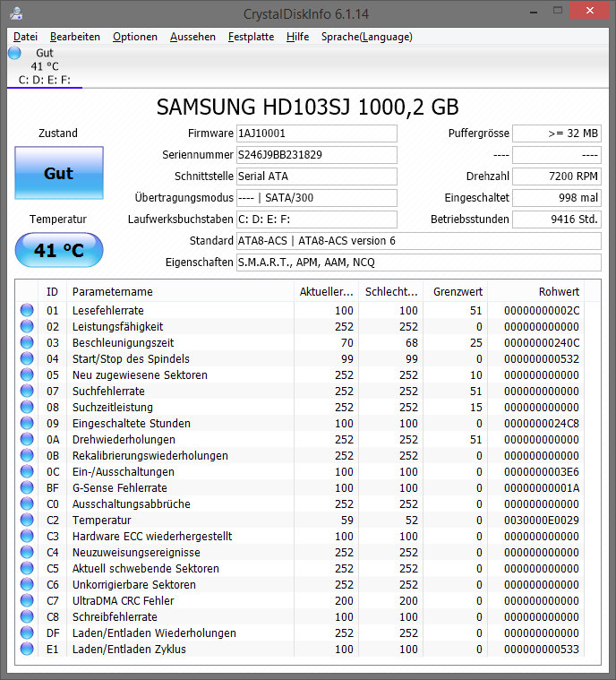This screenshot has height=680, width=616.
Task: Click the status orb for Laden/Entladen Wiederholungen
Action: (27, 633)
